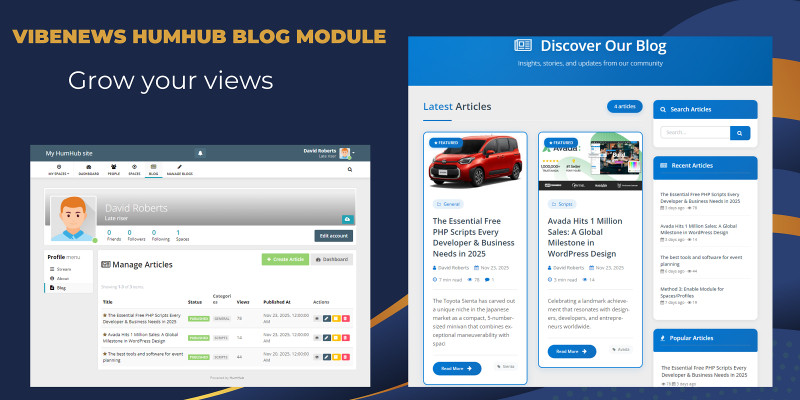The width and height of the screenshot is (800, 400).
Task: Click the profile banner upload icon
Action: [x=347, y=217]
